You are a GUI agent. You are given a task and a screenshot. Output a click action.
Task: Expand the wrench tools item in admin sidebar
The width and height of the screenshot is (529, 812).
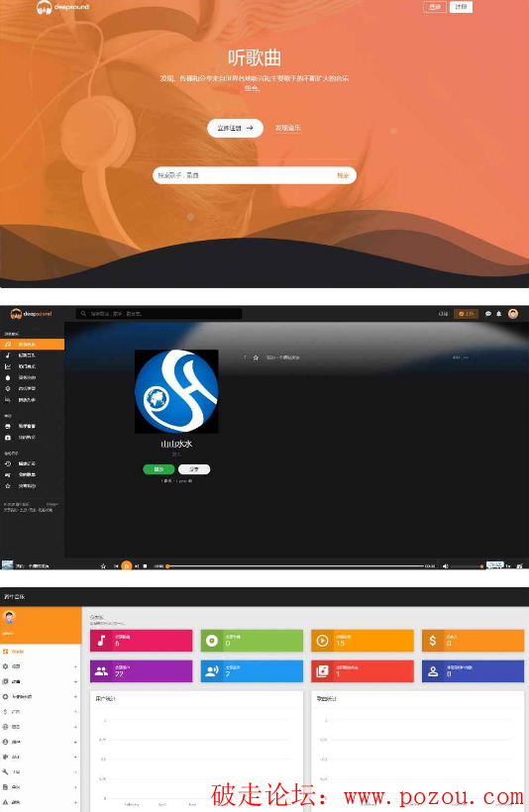tap(40, 771)
